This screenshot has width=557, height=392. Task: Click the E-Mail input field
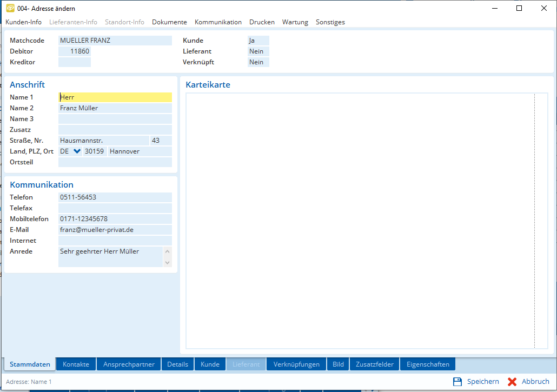tap(115, 230)
